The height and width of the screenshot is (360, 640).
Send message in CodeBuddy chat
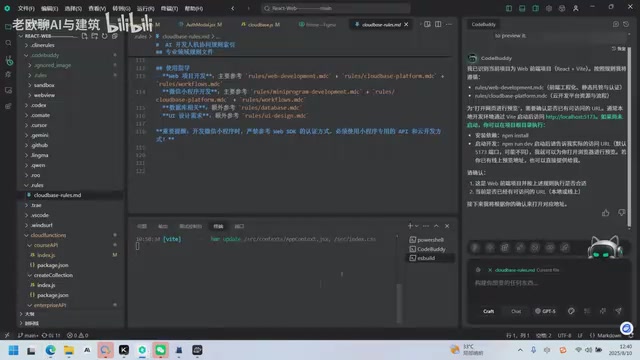[618, 311]
